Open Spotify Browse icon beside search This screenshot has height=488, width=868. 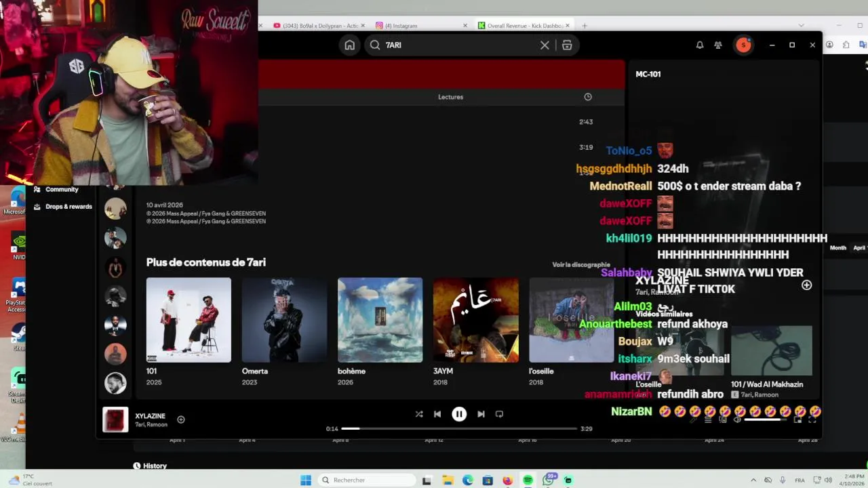click(x=567, y=45)
